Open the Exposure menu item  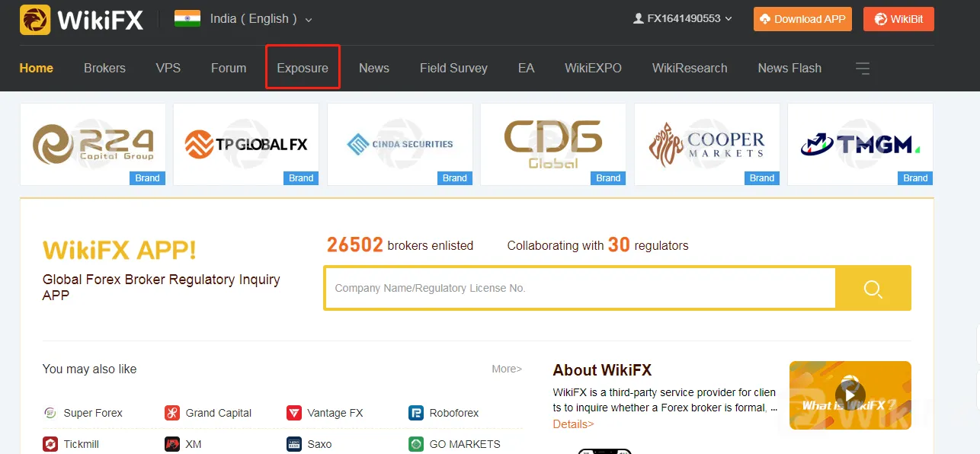(x=303, y=68)
